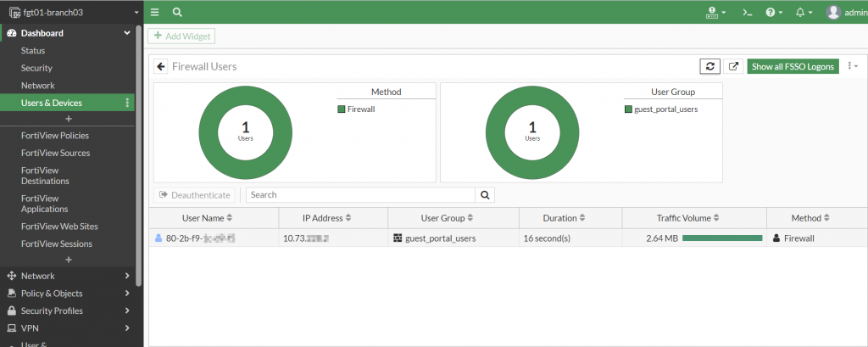Click the Add Widget button

[181, 36]
